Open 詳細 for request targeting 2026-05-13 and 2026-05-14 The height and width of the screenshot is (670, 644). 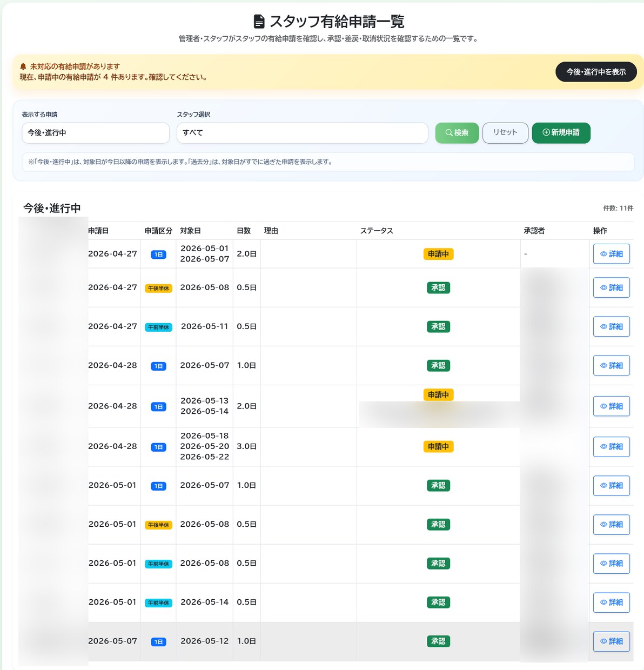pyautogui.click(x=612, y=406)
